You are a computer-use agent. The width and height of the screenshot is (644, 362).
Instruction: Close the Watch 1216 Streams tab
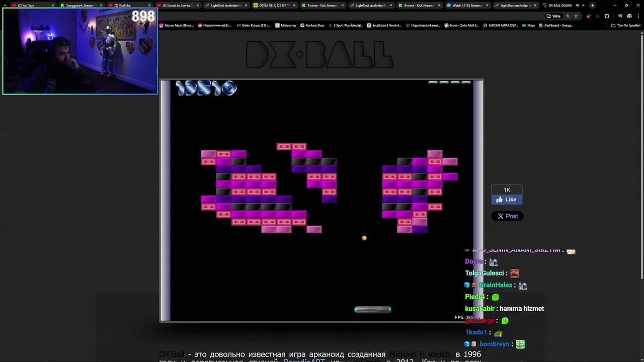coord(487,6)
